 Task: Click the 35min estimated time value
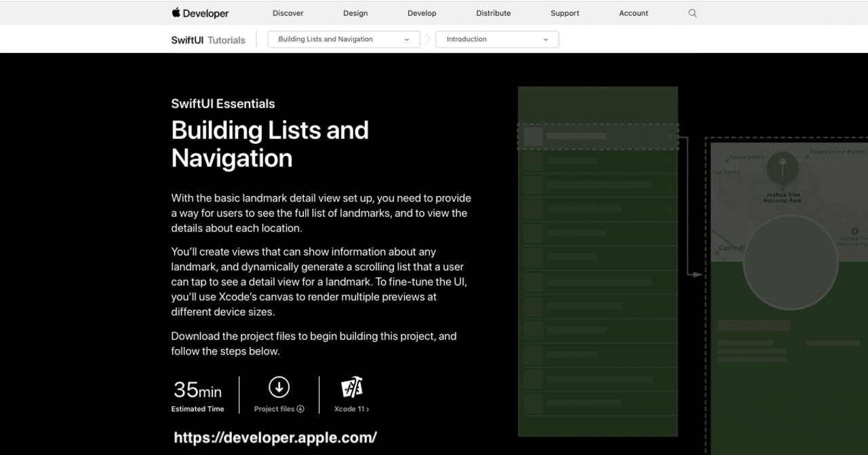coord(197,390)
